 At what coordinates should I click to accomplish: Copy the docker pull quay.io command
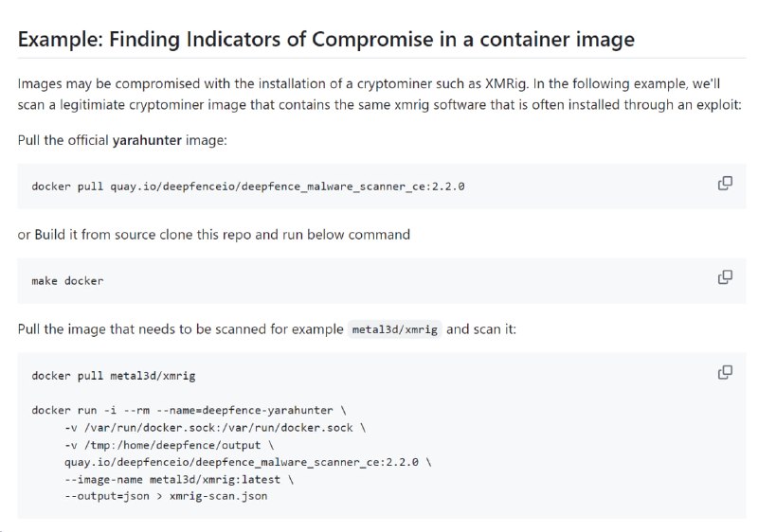pos(725,184)
